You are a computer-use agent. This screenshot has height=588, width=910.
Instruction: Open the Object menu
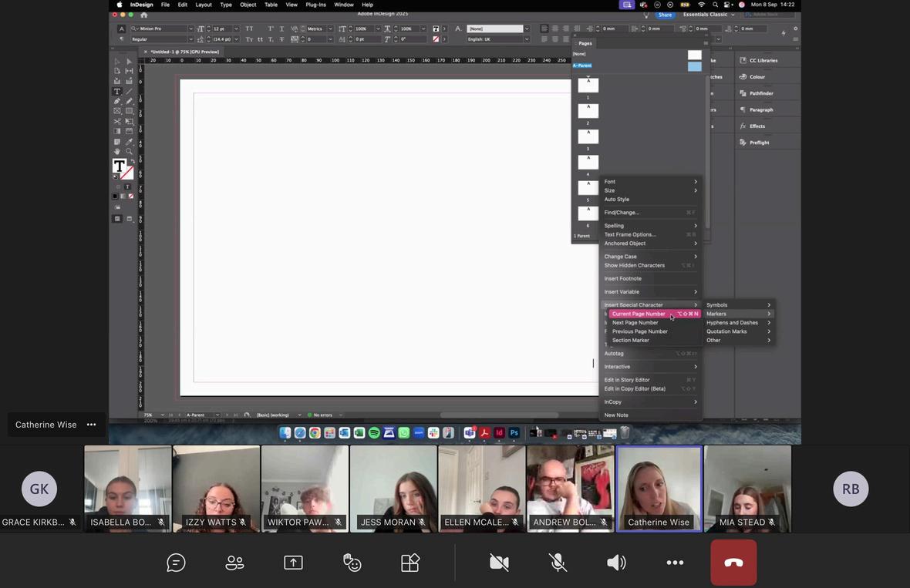tap(248, 5)
